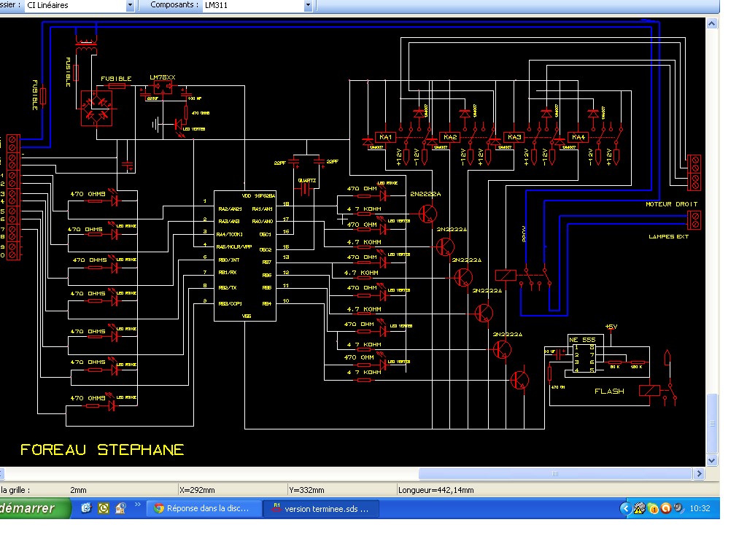Click the volume tray icon
Viewport: 747px width, 560px height.
click(679, 508)
